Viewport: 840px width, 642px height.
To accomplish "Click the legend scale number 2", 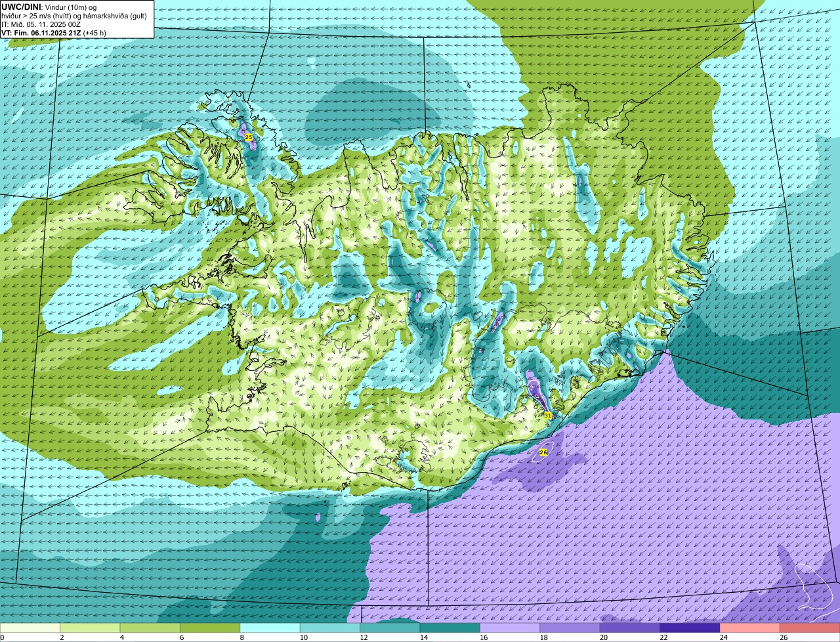I will (x=62, y=637).
